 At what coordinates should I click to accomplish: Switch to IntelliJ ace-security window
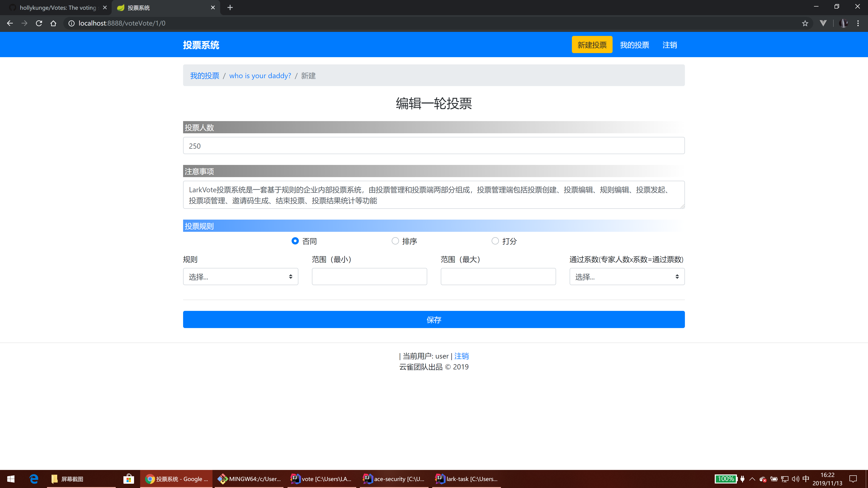point(394,479)
